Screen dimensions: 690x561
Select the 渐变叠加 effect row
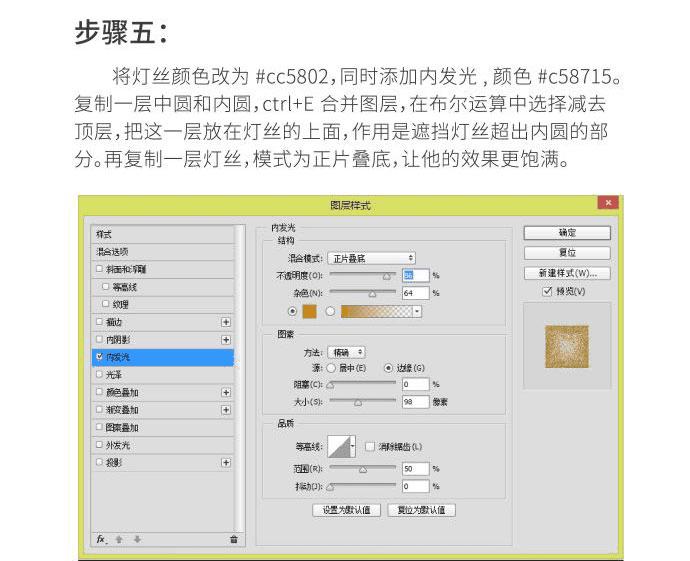(163, 410)
